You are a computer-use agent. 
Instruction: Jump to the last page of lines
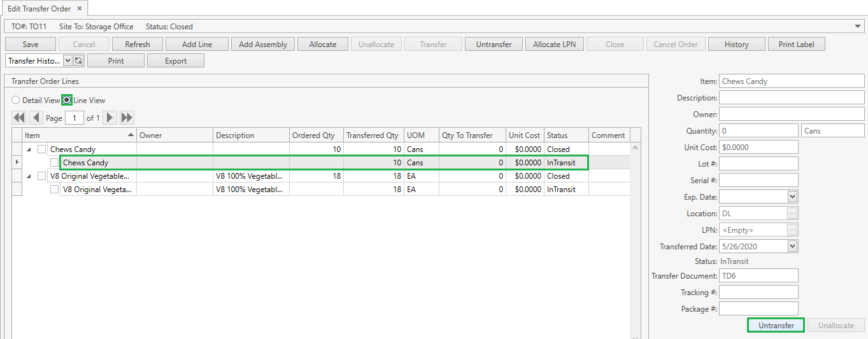pyautogui.click(x=127, y=118)
